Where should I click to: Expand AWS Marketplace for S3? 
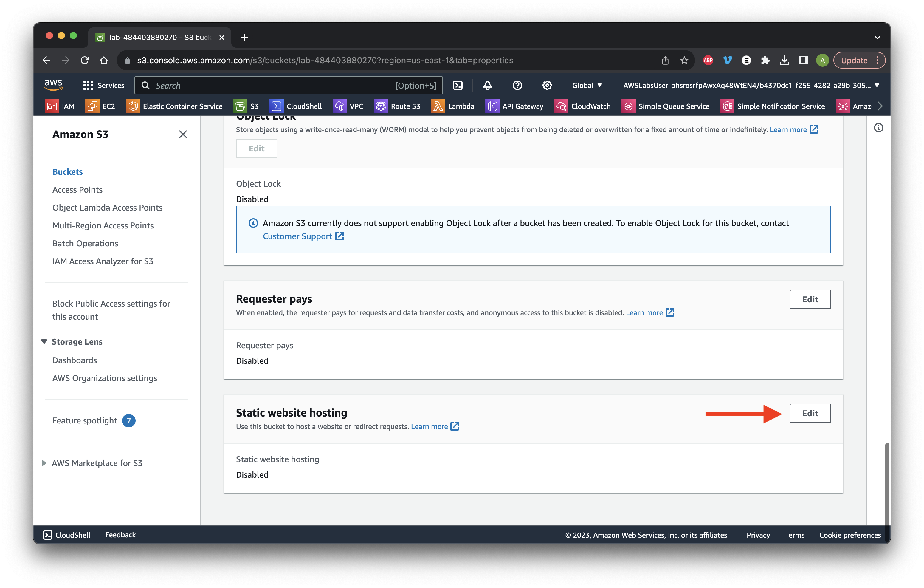44,463
